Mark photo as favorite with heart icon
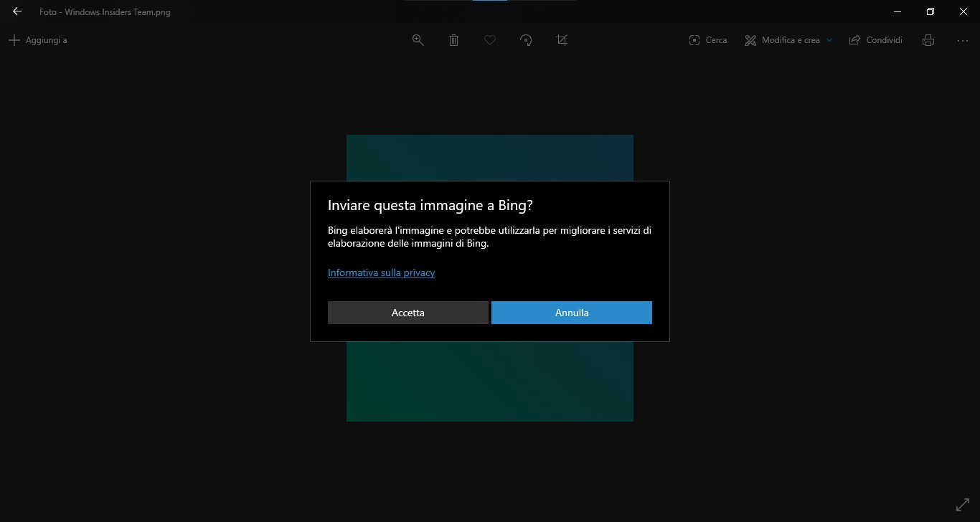 (490, 40)
